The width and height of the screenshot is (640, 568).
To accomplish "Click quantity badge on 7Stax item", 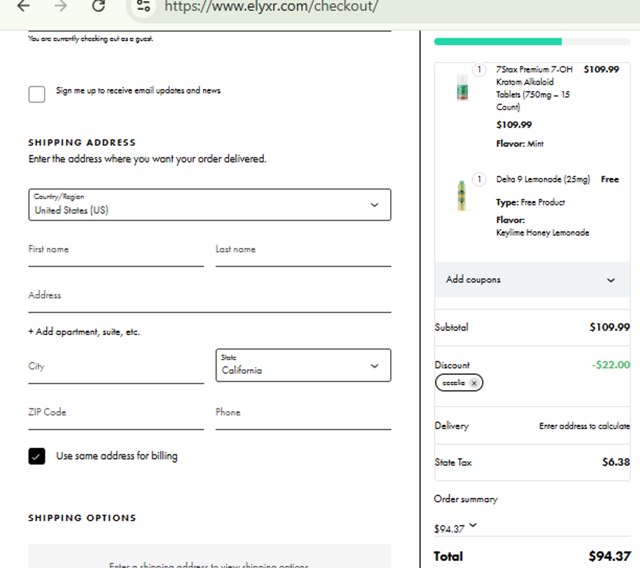I will (x=479, y=70).
